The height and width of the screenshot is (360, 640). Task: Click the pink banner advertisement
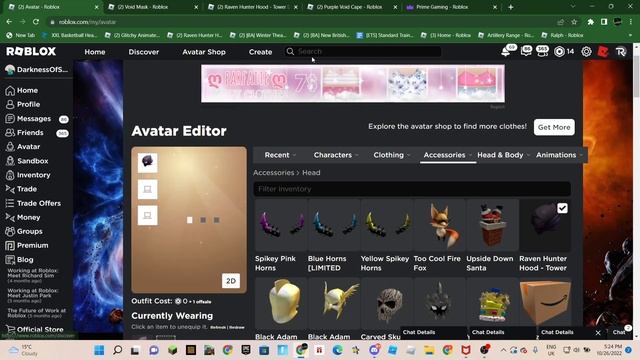point(353,84)
